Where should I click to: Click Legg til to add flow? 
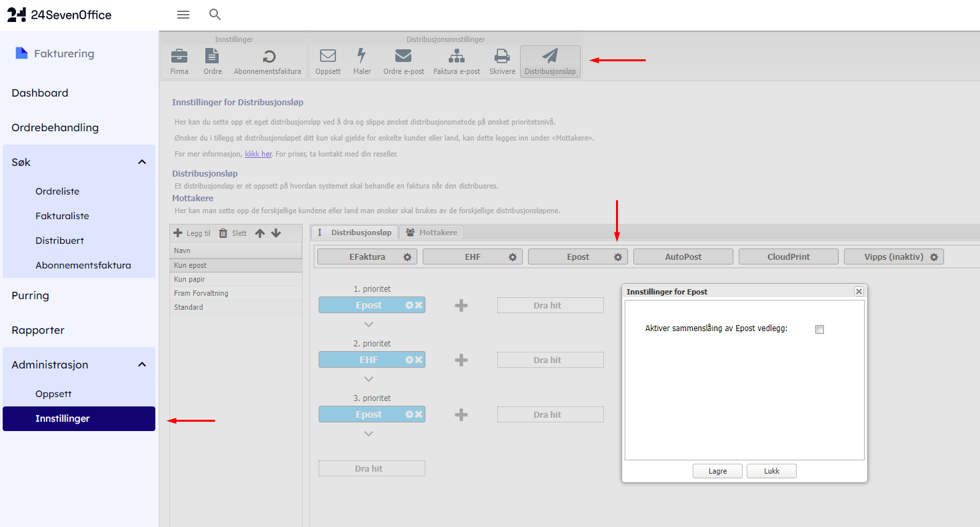coord(193,233)
